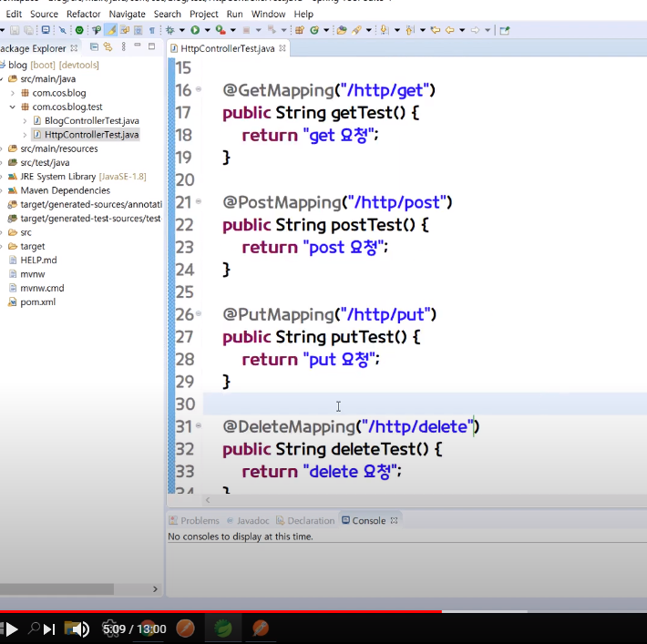Toggle Link with Editor in Package Explorer
647x644 pixels.
pos(108,47)
